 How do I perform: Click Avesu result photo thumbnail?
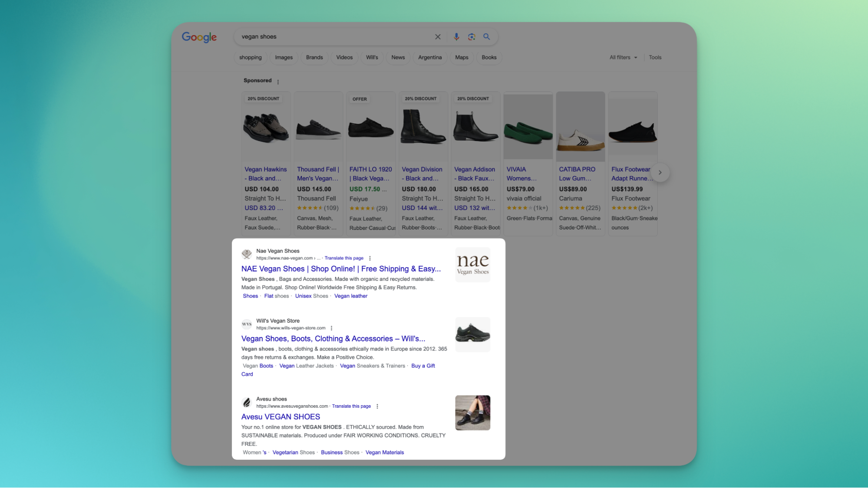pyautogui.click(x=472, y=413)
